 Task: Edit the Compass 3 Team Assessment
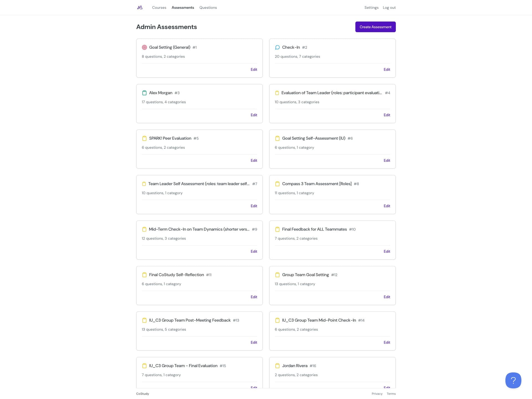pyautogui.click(x=387, y=206)
